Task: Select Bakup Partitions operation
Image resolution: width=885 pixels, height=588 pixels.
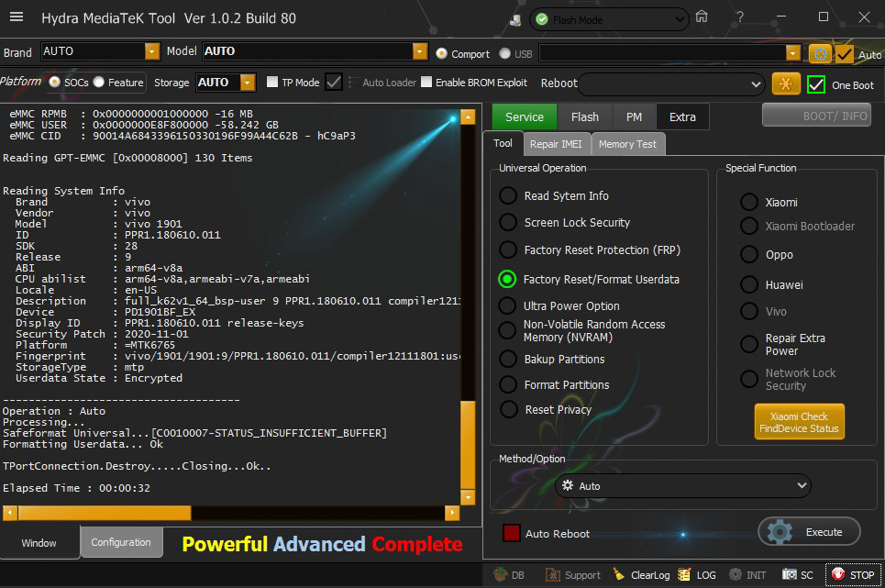Action: coord(508,359)
